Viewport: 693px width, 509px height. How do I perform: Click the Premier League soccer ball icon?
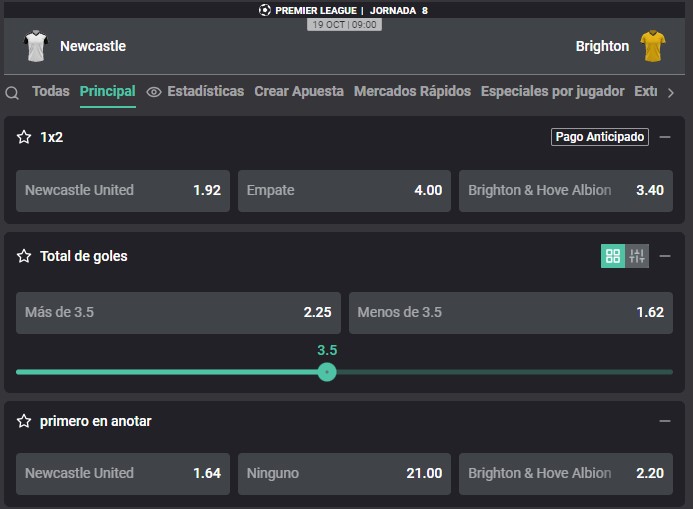(265, 10)
